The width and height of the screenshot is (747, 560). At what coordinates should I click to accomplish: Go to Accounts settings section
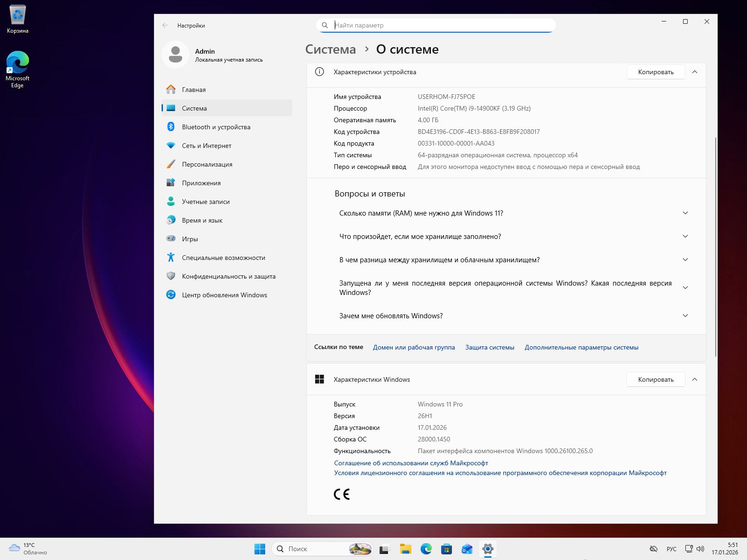(205, 202)
